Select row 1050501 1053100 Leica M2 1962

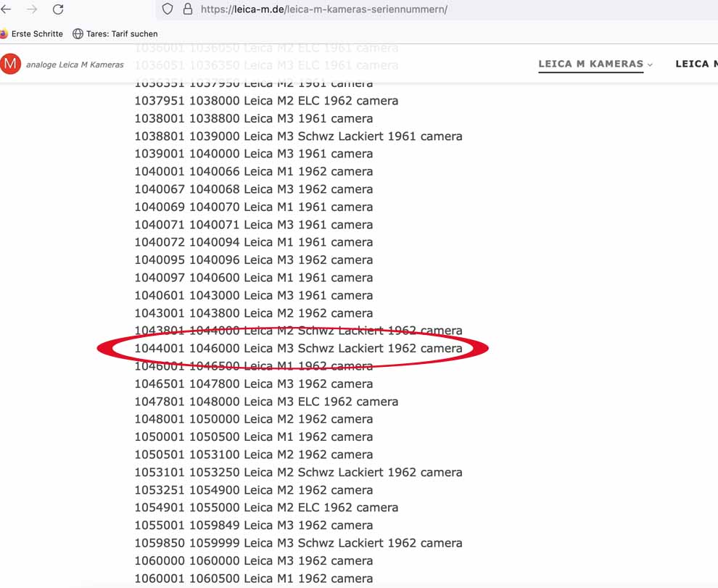(x=254, y=455)
